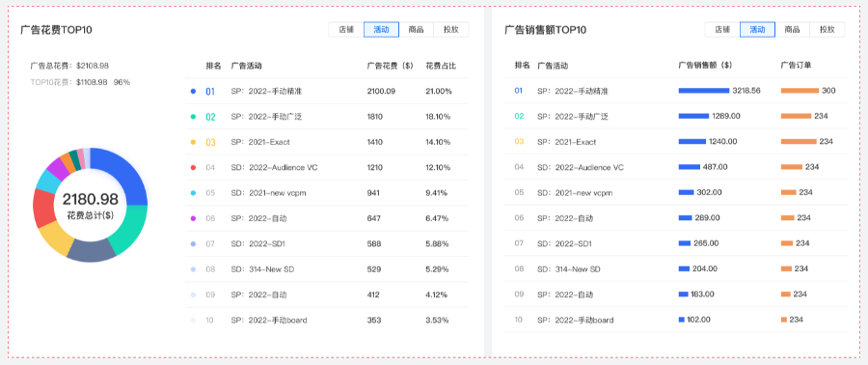Click TOP10花费 $1108.98 96% summary text
868x365 pixels.
tap(80, 82)
